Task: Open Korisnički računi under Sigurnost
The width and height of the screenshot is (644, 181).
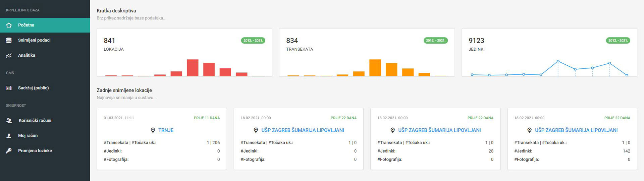Action: tap(45, 120)
